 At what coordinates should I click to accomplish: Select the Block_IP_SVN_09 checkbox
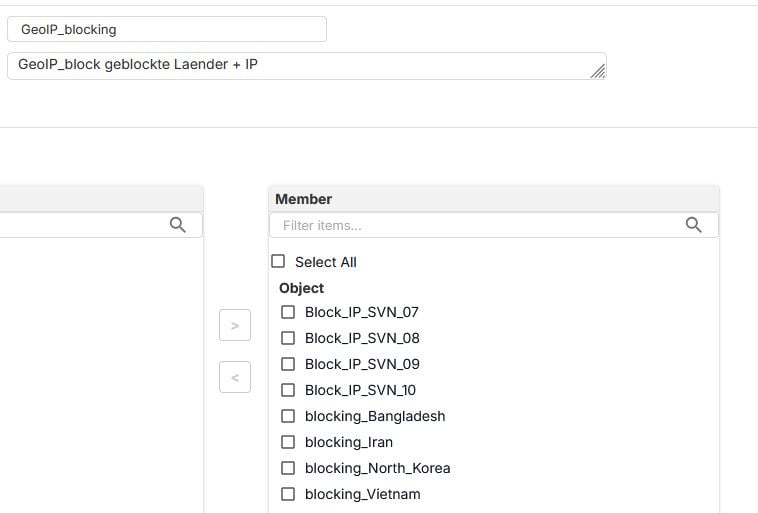tap(288, 364)
